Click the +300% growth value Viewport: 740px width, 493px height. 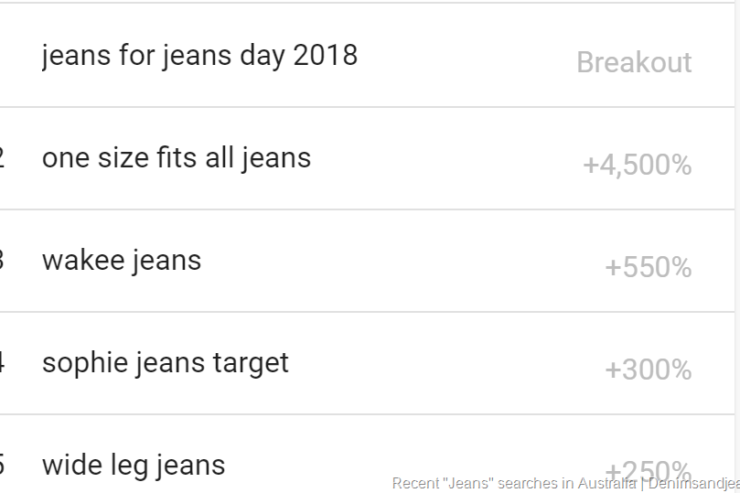pos(648,370)
